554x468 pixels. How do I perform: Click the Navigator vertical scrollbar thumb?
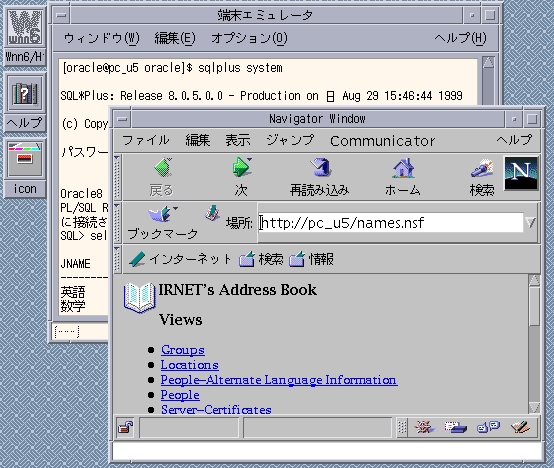[x=534, y=307]
